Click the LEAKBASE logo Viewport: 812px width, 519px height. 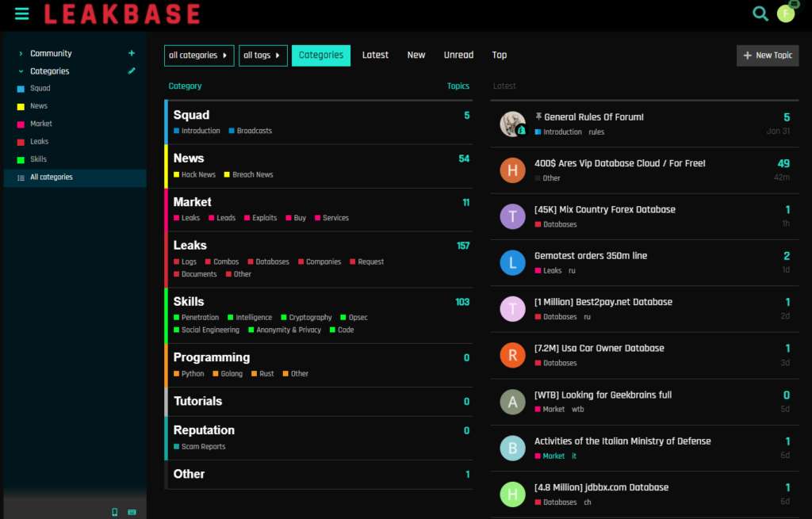click(x=122, y=13)
